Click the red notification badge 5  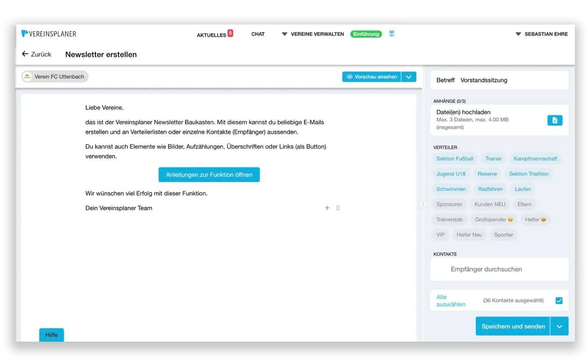[230, 33]
